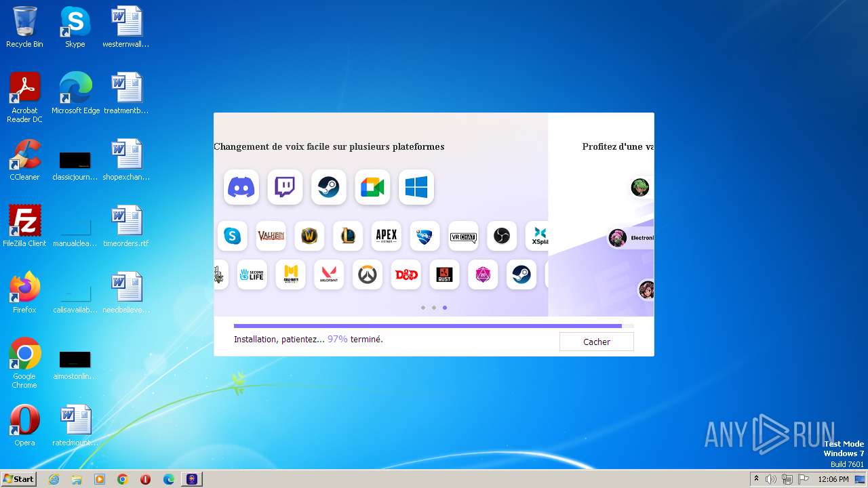Viewport: 868px width, 488px height.
Task: Click the Apex Legends icon
Action: point(387,236)
